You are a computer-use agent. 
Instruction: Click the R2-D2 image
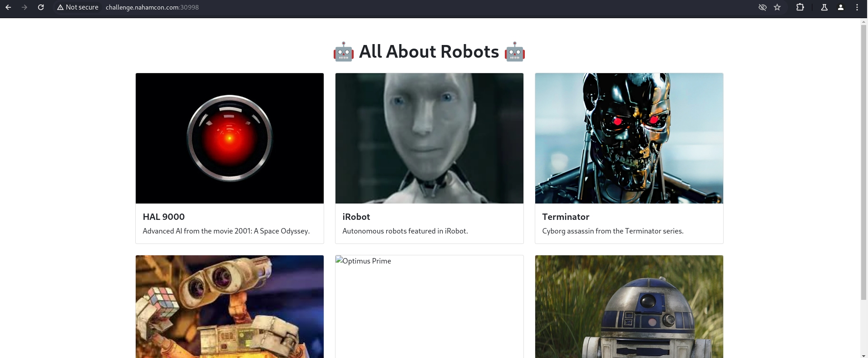coord(629,307)
